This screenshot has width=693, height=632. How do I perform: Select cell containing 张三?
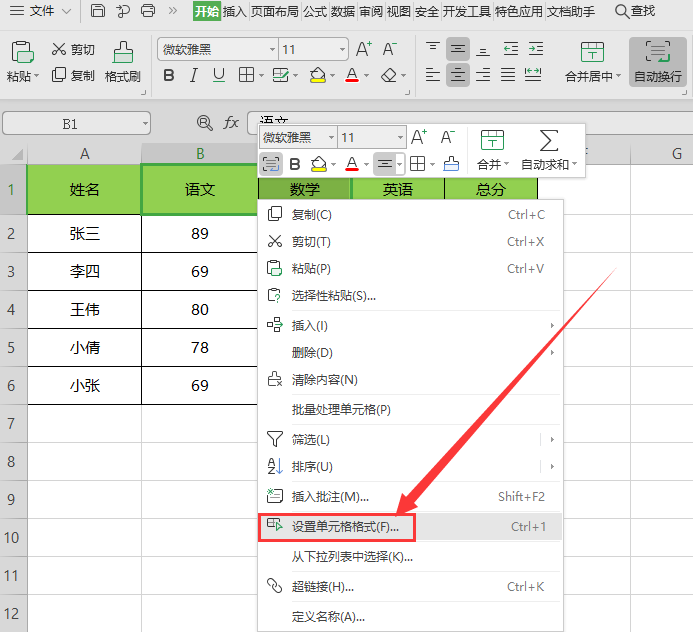click(x=84, y=234)
